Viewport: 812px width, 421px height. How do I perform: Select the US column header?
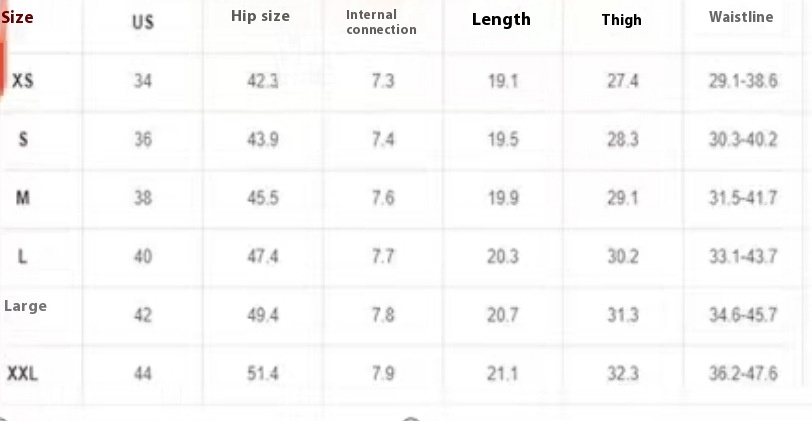coord(143,22)
